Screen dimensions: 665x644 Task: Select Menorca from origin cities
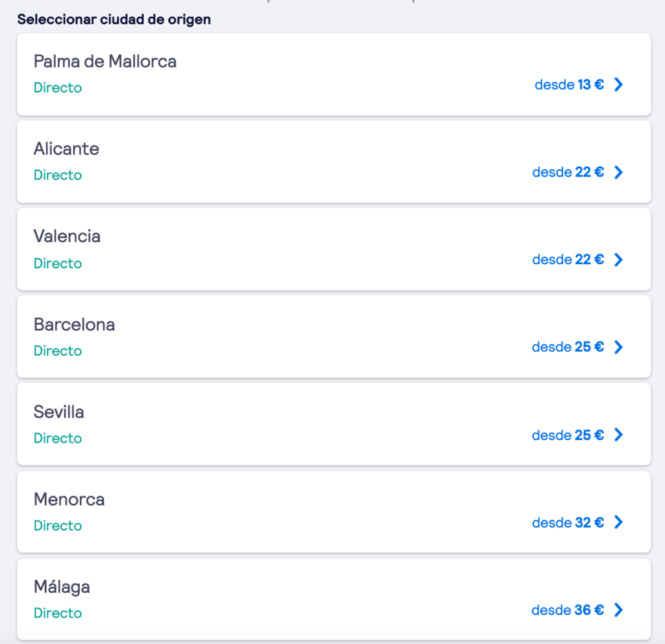[x=69, y=499]
